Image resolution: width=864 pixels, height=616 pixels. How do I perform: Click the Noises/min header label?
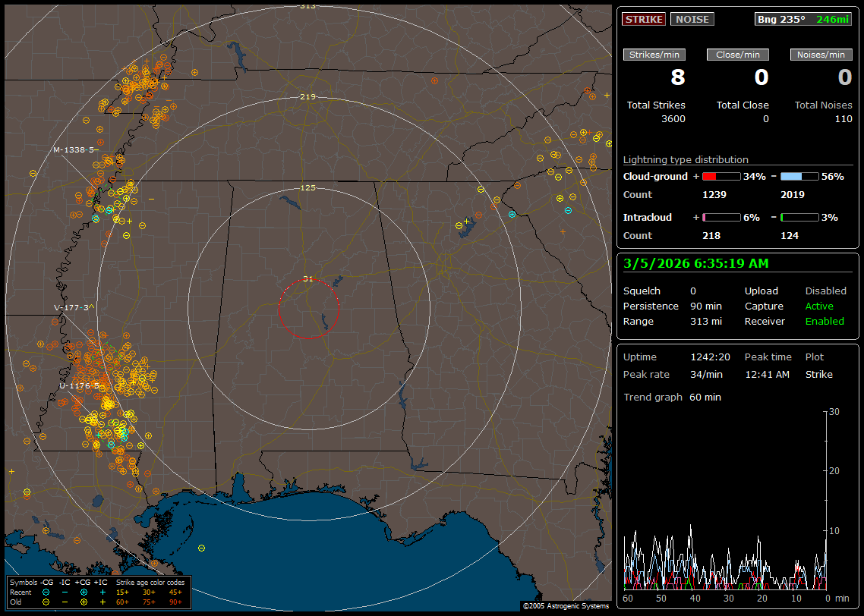pos(821,55)
